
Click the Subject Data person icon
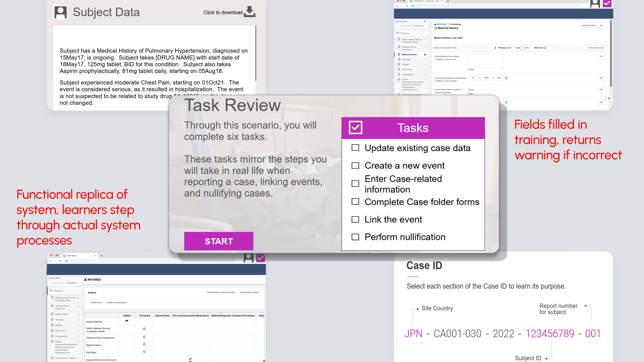(x=61, y=12)
